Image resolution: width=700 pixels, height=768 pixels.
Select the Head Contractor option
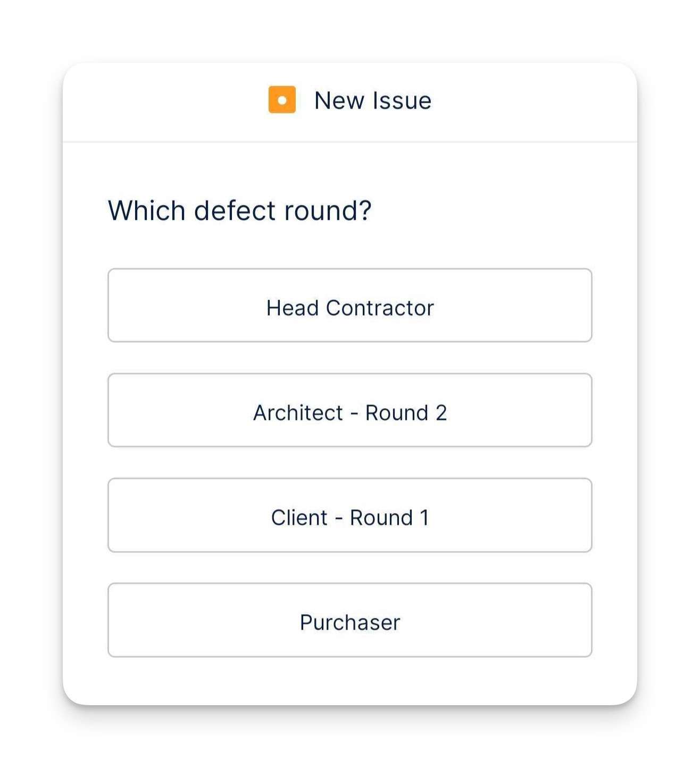pos(350,305)
